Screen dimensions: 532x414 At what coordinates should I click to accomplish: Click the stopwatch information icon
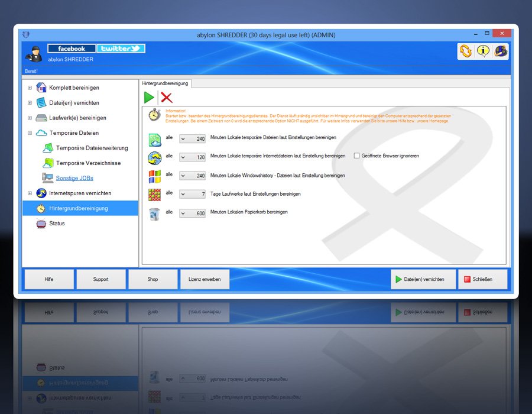(x=155, y=115)
